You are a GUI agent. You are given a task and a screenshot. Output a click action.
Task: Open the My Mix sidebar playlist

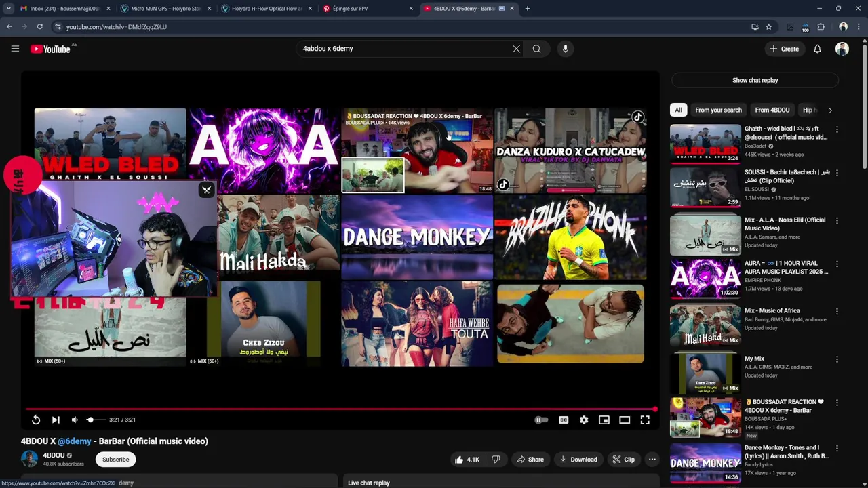(x=706, y=373)
